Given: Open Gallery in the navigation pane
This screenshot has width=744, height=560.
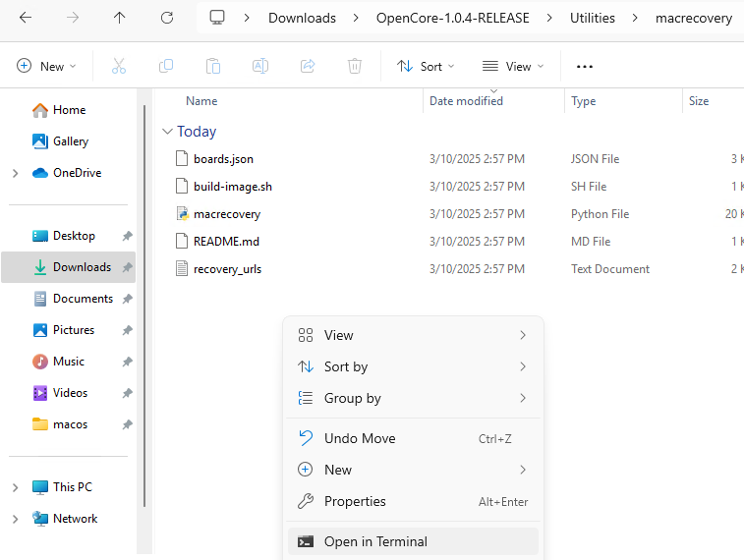Looking at the screenshot, I should [69, 141].
